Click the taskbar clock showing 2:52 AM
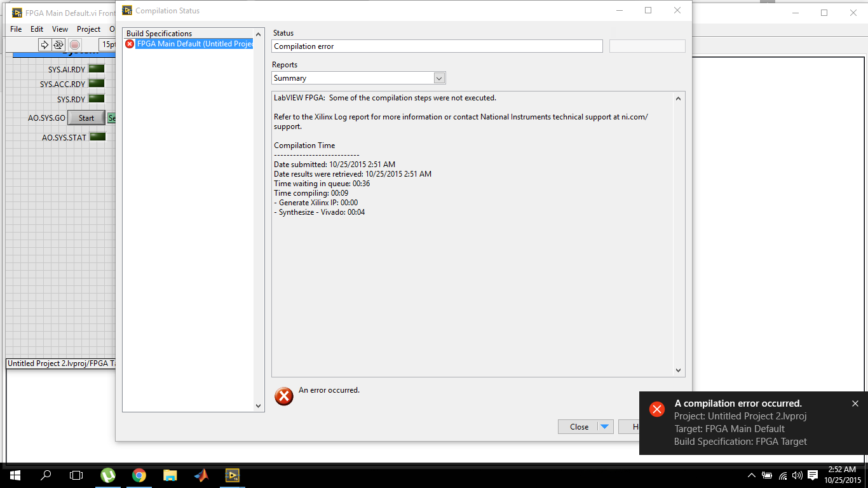 842,475
